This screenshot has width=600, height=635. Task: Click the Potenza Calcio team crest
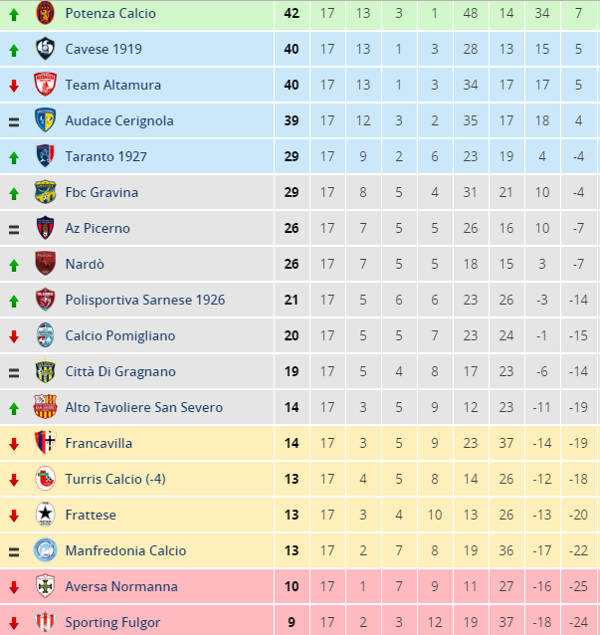click(44, 14)
